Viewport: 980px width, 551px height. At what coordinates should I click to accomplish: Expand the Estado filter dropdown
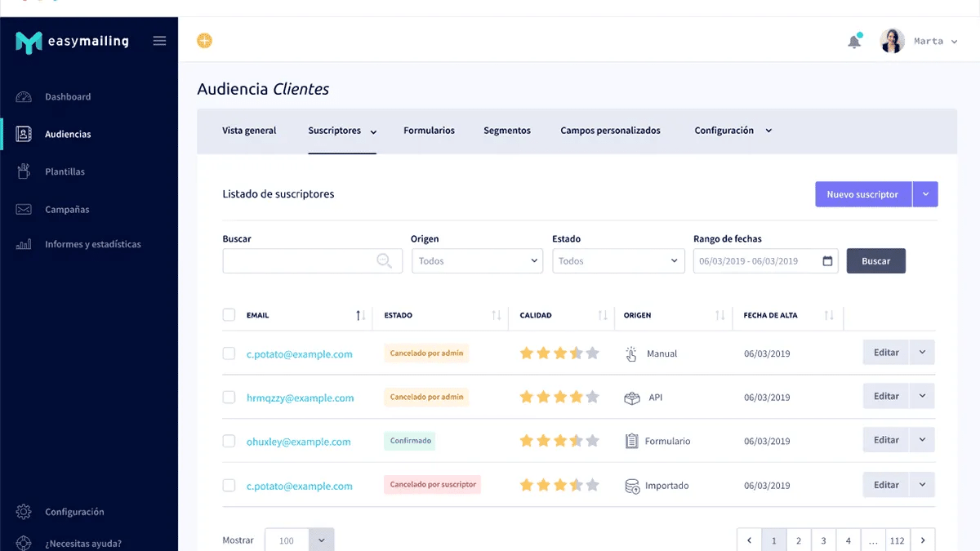coord(618,261)
